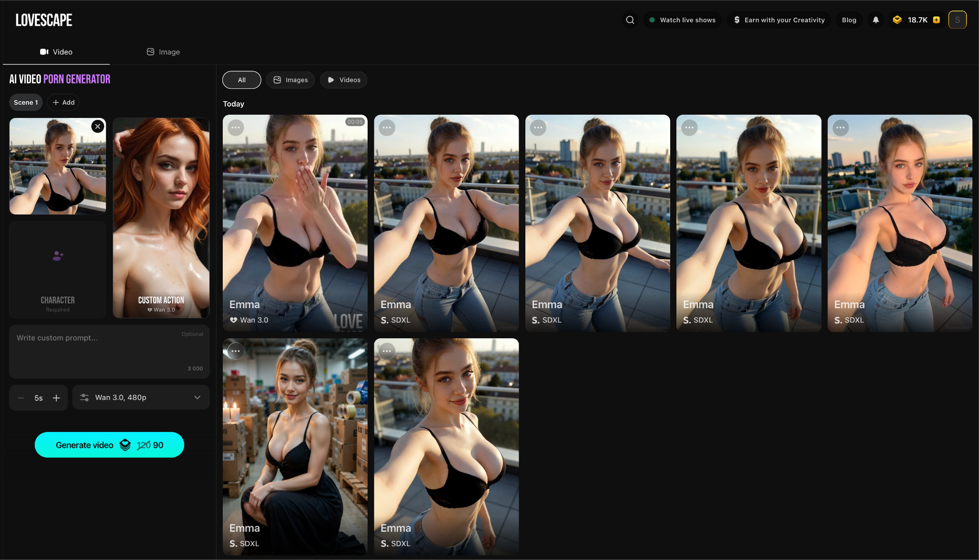Add a new scene

(x=63, y=102)
